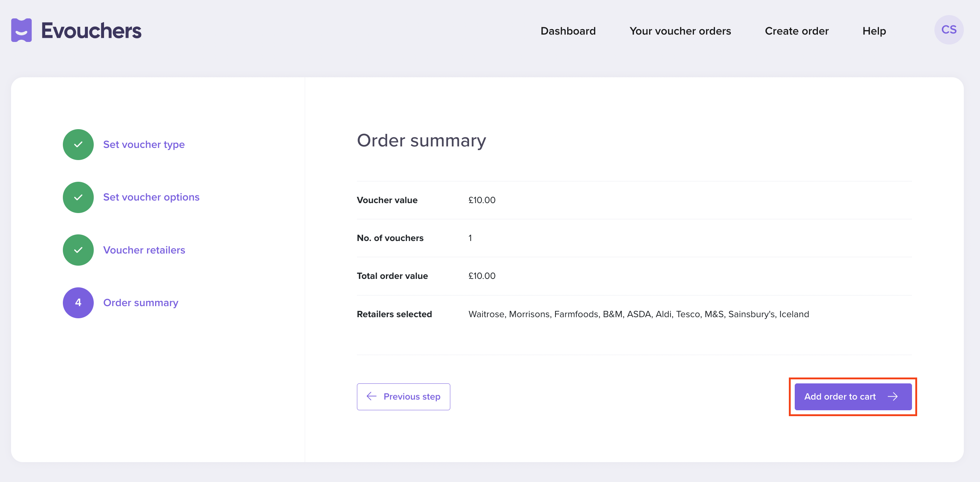Click the retailers list starting with Waitrose
980x482 pixels.
click(x=639, y=314)
